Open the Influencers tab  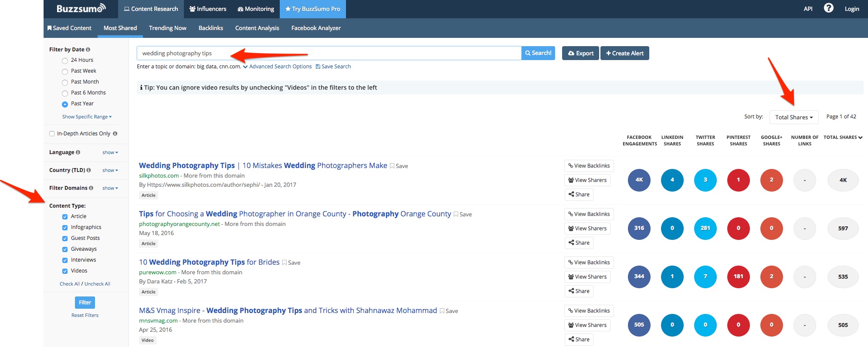(207, 9)
